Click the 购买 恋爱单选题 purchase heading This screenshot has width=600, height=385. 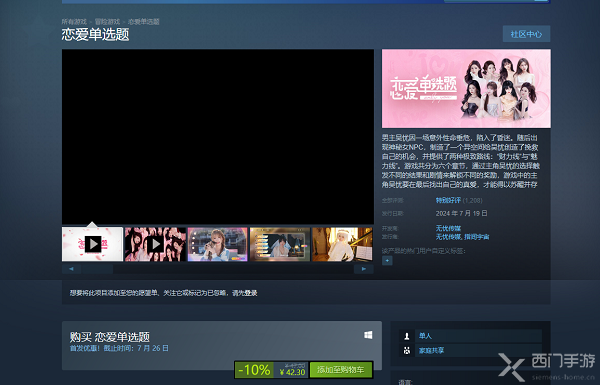(x=109, y=337)
